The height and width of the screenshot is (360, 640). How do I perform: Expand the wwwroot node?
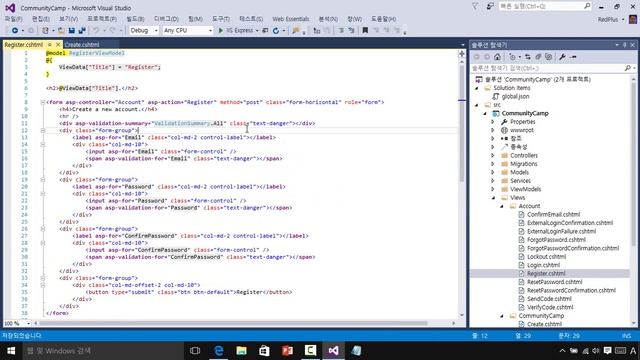tap(493, 130)
